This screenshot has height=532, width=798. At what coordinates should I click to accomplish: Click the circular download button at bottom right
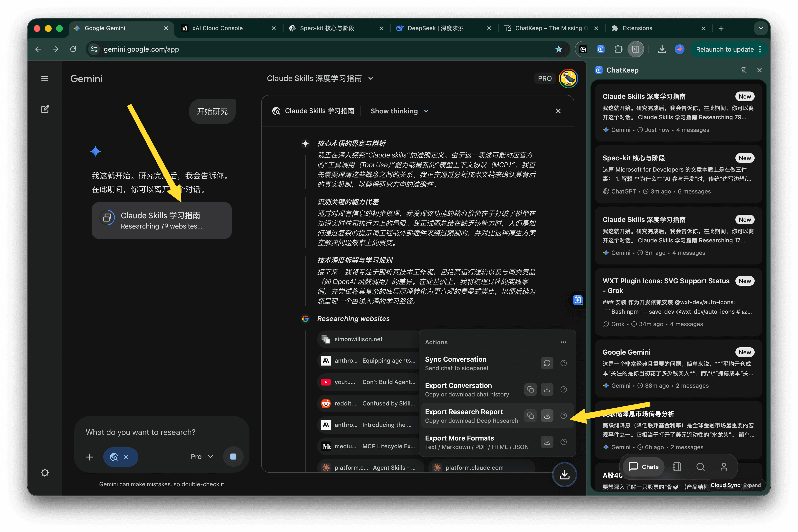[564, 475]
